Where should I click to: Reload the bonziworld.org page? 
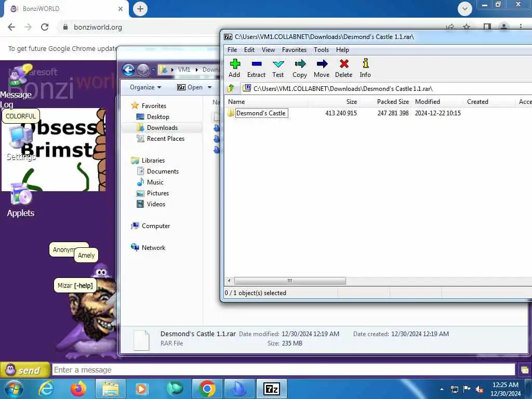(x=45, y=27)
